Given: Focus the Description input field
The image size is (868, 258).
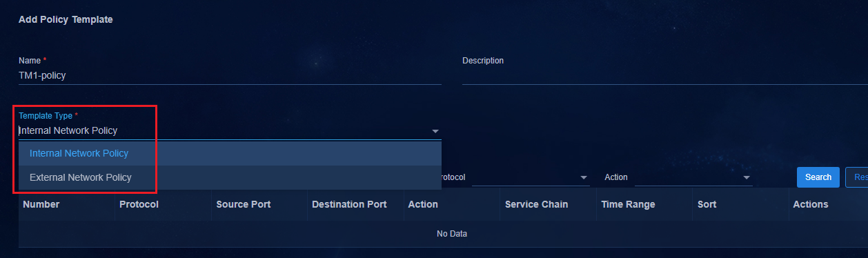Looking at the screenshot, I should click(664, 75).
